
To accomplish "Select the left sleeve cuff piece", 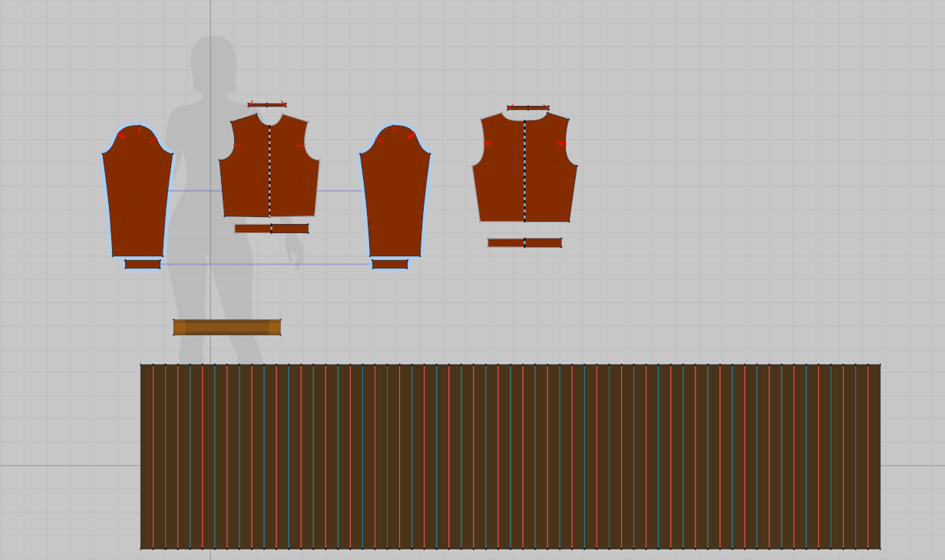I will point(143,264).
